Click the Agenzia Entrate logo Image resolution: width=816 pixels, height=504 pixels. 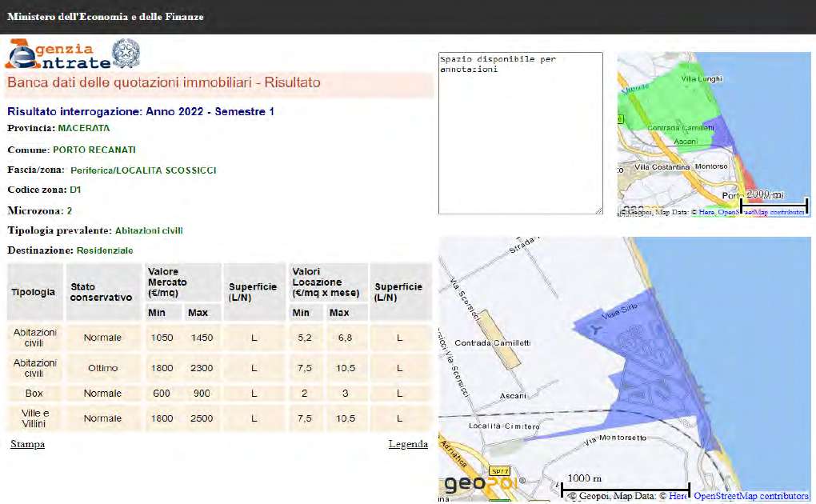point(58,54)
